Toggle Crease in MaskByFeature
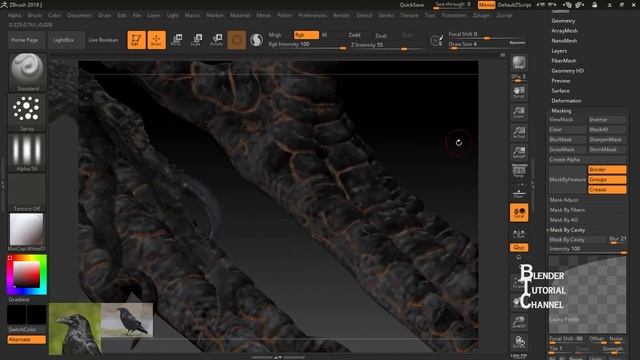This screenshot has height=360, width=640. click(x=607, y=190)
